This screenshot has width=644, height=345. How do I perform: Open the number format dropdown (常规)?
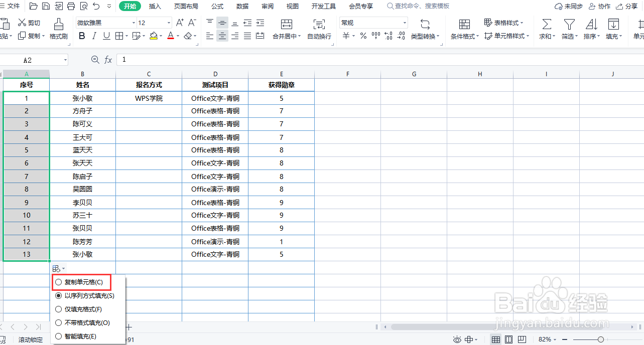point(405,23)
